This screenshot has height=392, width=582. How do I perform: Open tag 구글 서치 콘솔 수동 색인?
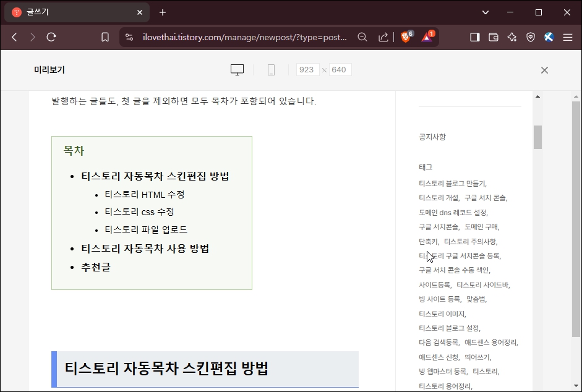pyautogui.click(x=454, y=270)
